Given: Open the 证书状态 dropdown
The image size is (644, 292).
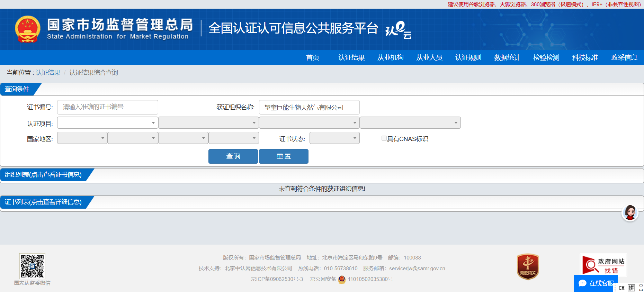Looking at the screenshot, I should coord(334,138).
